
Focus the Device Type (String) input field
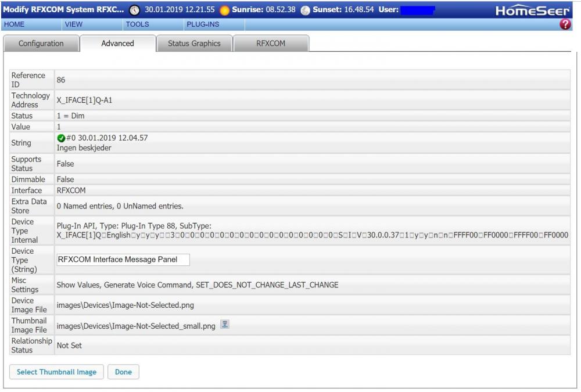click(x=123, y=260)
